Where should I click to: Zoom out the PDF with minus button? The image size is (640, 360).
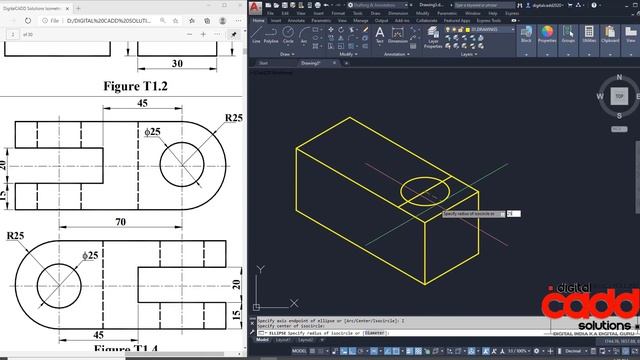189,35
